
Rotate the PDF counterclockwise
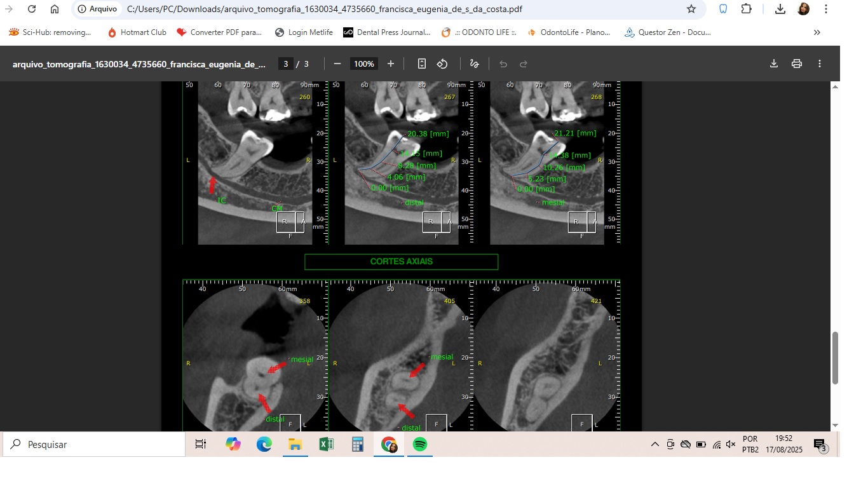click(x=442, y=64)
